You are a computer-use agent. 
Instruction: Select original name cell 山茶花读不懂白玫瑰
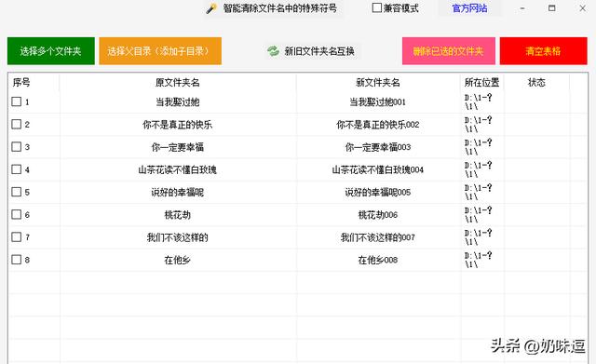178,169
